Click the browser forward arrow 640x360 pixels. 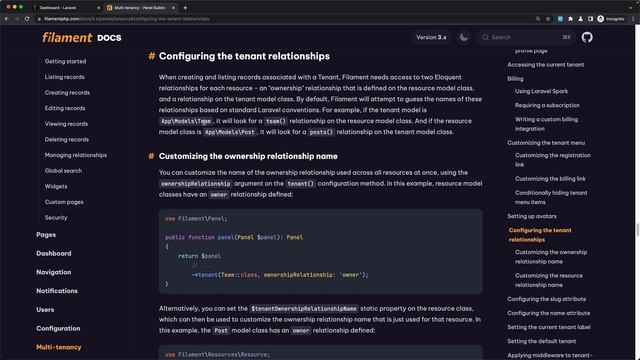pos(17,19)
